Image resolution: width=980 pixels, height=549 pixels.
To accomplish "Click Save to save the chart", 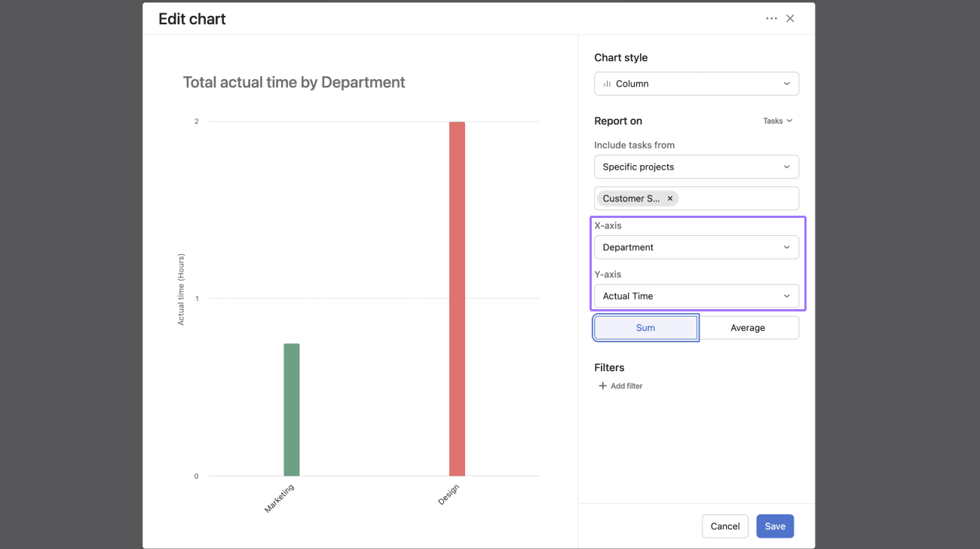I will (775, 526).
